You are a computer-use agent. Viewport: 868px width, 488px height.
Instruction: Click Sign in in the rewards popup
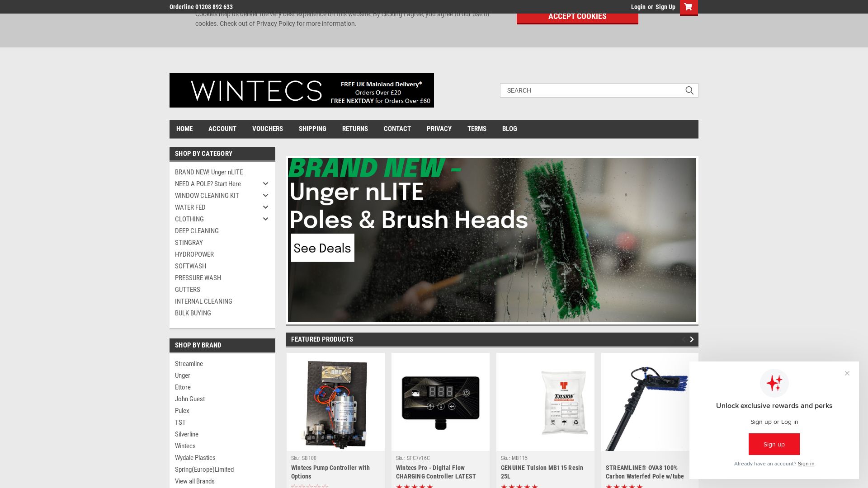(x=806, y=464)
